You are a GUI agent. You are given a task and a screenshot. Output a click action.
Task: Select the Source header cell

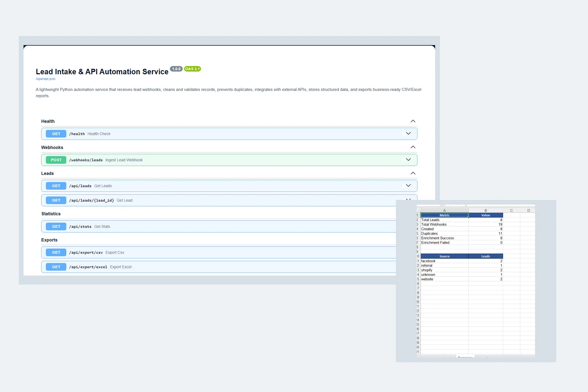pos(445,256)
